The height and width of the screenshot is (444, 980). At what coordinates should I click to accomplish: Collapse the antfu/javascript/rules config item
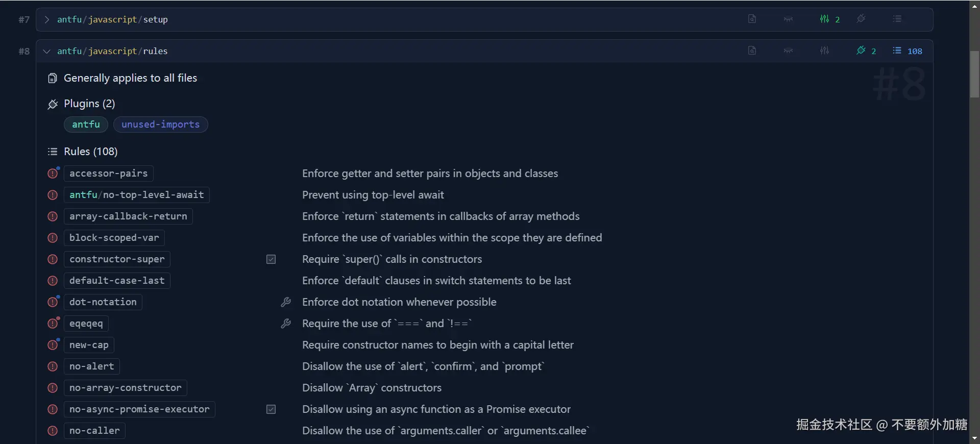pos(47,51)
